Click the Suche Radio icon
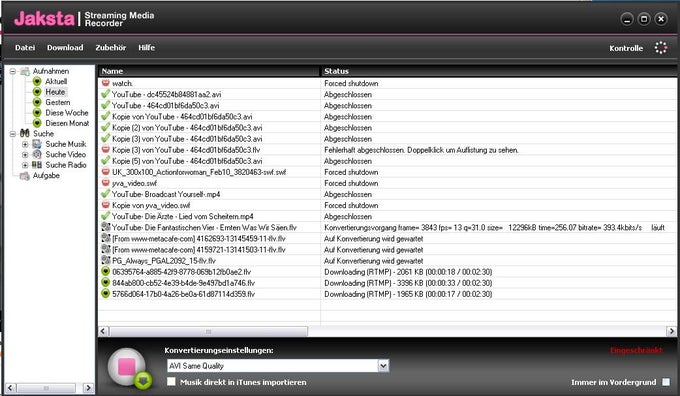 point(37,165)
